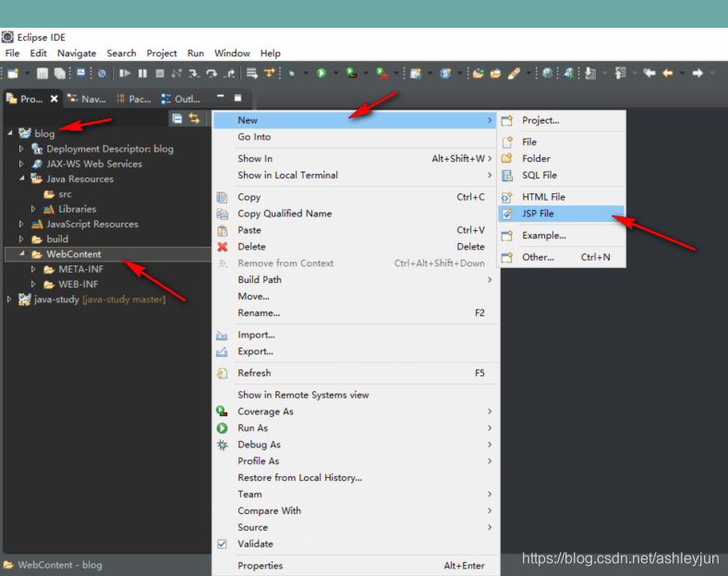Expand the Deployment Descriptor: blog node
The width and height of the screenshot is (728, 576).
pos(21,149)
